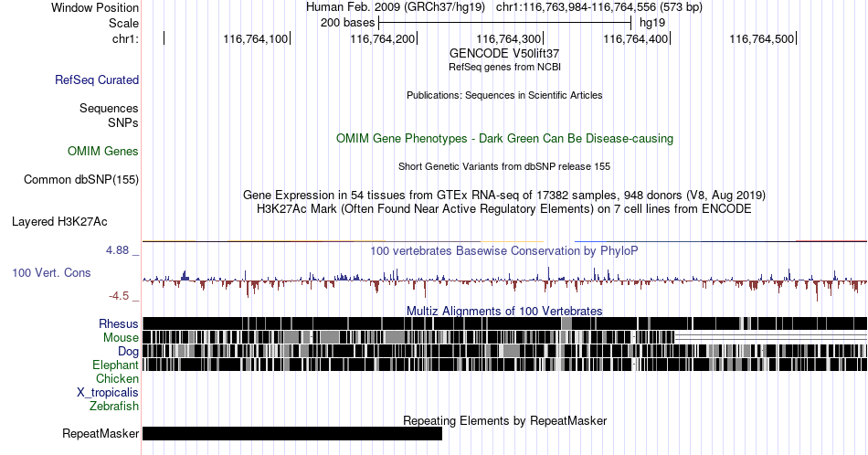Click the H3K27Ac Mark ENCODE track title
The height and width of the screenshot is (455, 868).
pos(504,208)
